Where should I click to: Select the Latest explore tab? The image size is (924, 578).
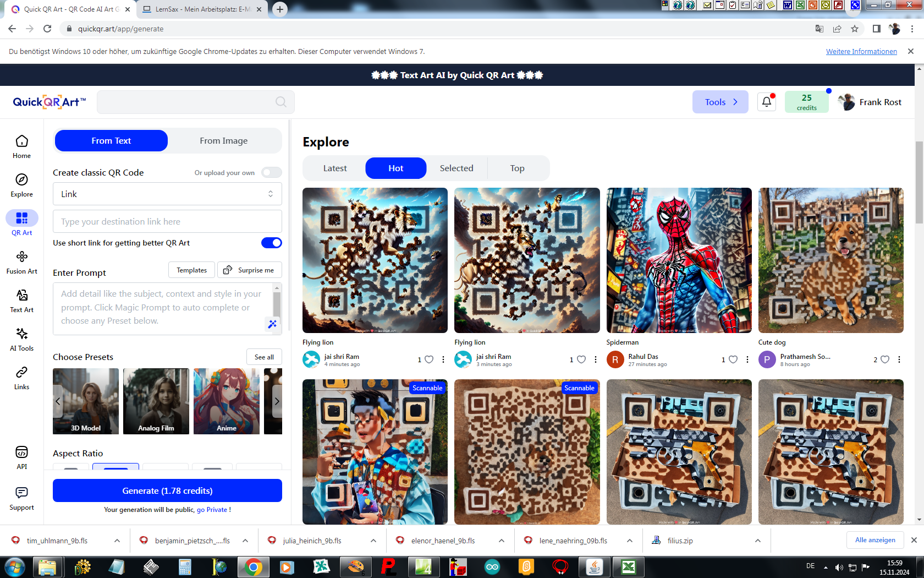pyautogui.click(x=335, y=168)
